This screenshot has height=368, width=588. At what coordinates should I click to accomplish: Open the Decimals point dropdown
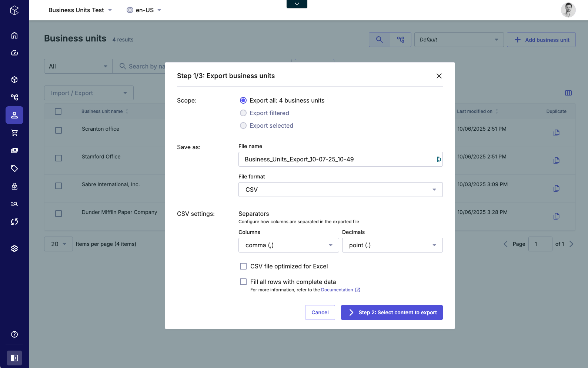pos(392,245)
